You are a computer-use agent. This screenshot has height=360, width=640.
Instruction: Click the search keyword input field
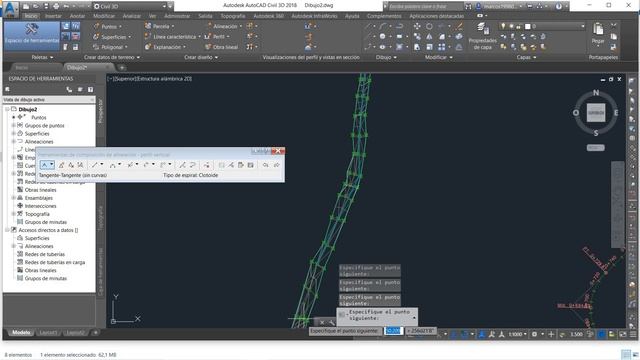425,7
